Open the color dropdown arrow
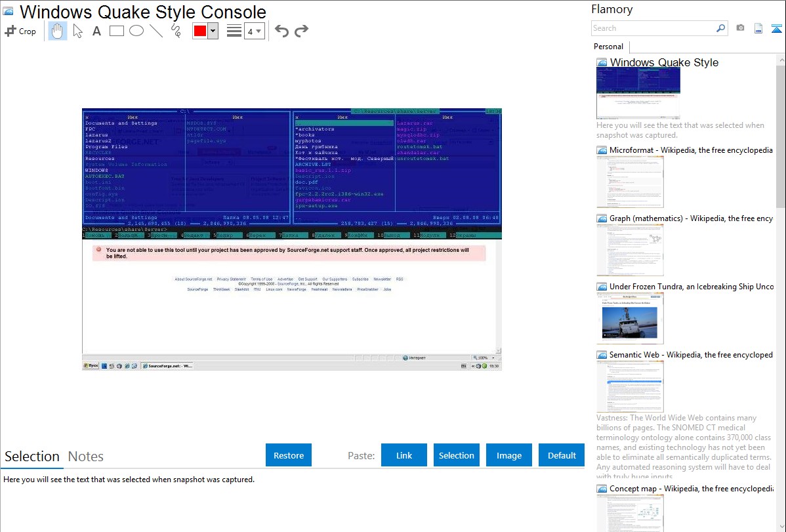 (x=213, y=31)
